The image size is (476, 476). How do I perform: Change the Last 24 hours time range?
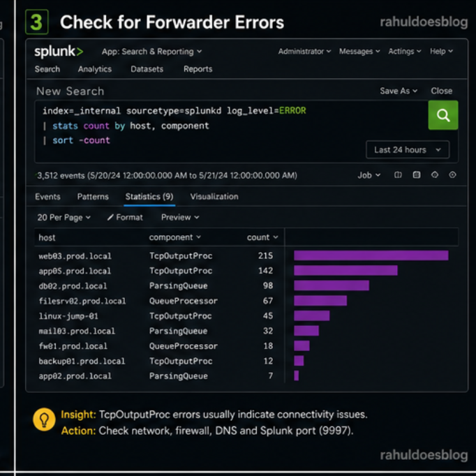tap(408, 149)
